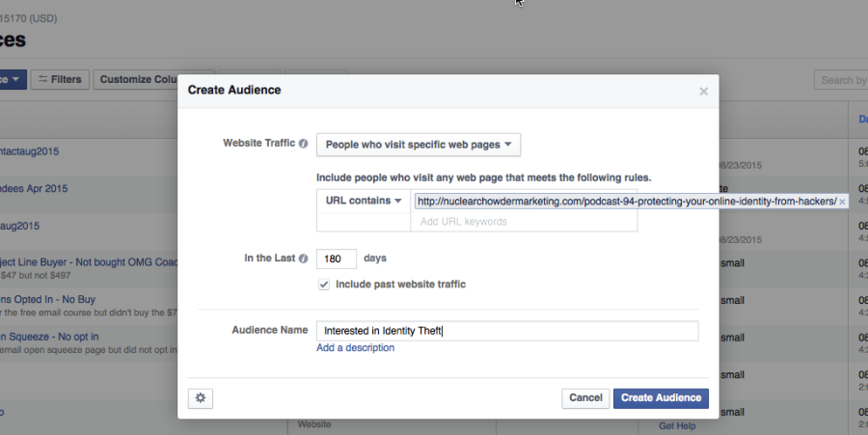The image size is (868, 435).
Task: Open the URL contains rule dropdown
Action: (x=364, y=201)
